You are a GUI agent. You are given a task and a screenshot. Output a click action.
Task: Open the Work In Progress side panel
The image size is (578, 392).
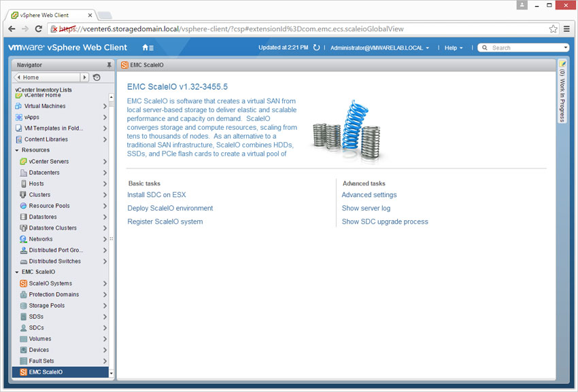click(562, 92)
